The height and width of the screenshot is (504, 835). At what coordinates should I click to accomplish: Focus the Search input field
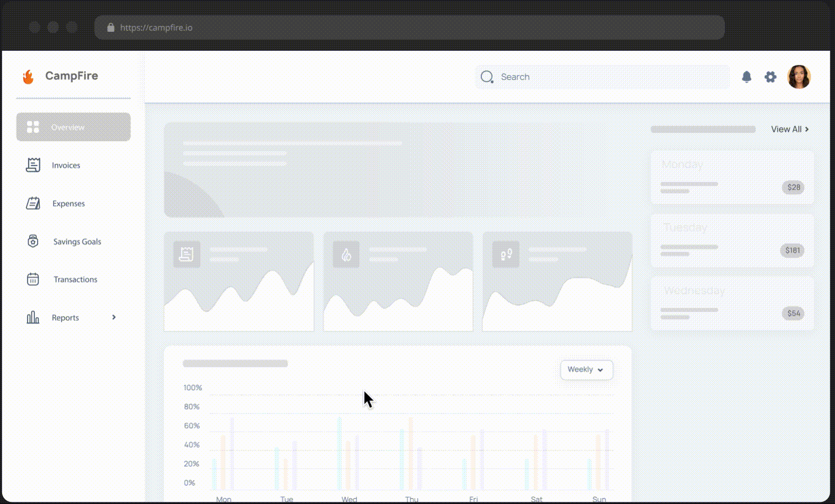602,77
